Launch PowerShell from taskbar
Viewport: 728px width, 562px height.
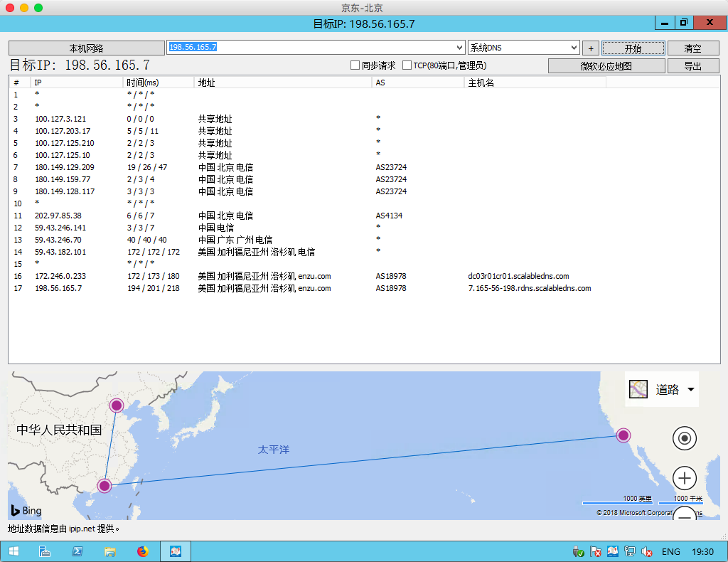(x=77, y=551)
